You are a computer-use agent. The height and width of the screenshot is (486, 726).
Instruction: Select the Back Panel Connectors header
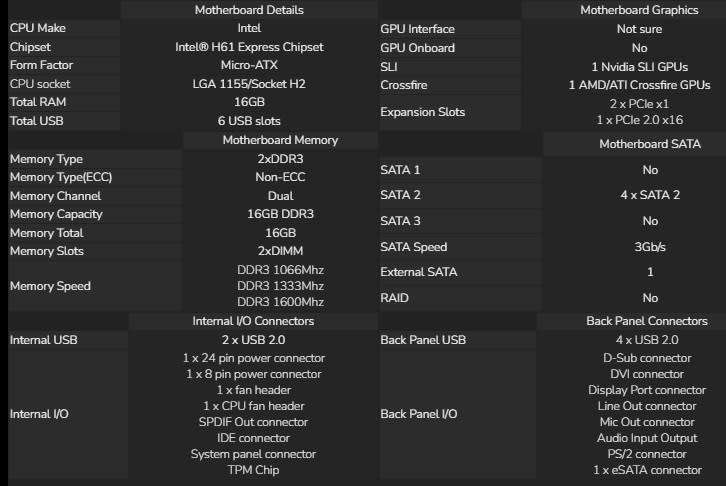pyautogui.click(x=646, y=321)
